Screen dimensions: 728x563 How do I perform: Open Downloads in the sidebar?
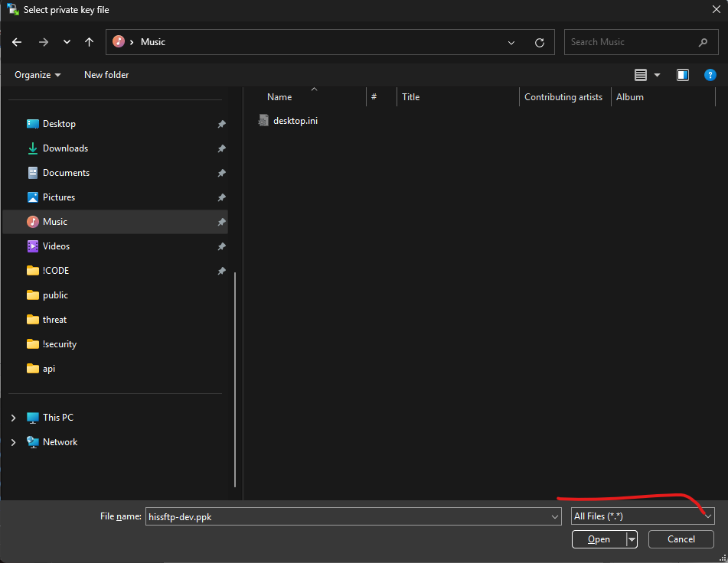point(65,148)
